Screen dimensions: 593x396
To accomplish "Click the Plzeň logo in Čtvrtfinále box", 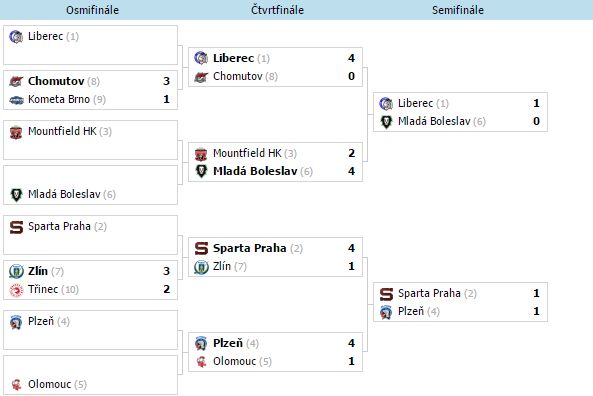I will [201, 343].
